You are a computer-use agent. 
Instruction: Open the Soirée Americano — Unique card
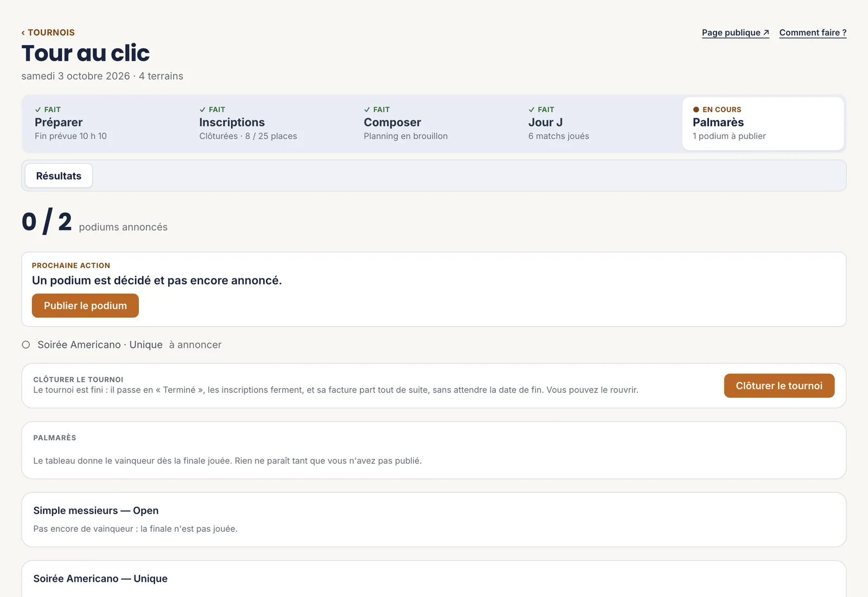(x=434, y=579)
